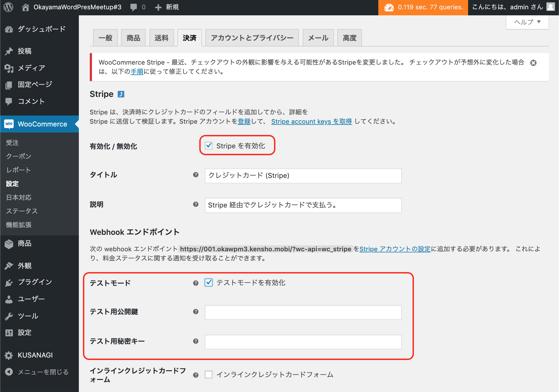Click the Stripe account keys を取得 link
Screen dimensions: 559x392
click(x=312, y=122)
